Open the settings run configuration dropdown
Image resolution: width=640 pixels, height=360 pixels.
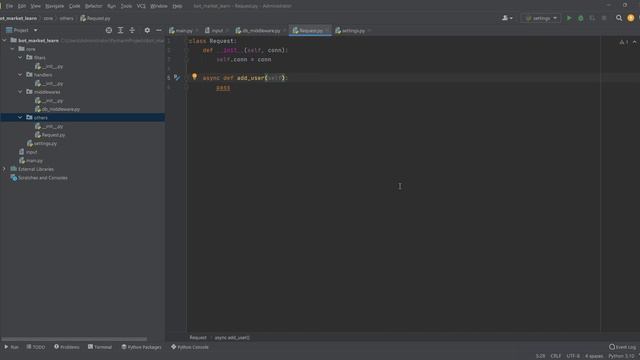541,18
